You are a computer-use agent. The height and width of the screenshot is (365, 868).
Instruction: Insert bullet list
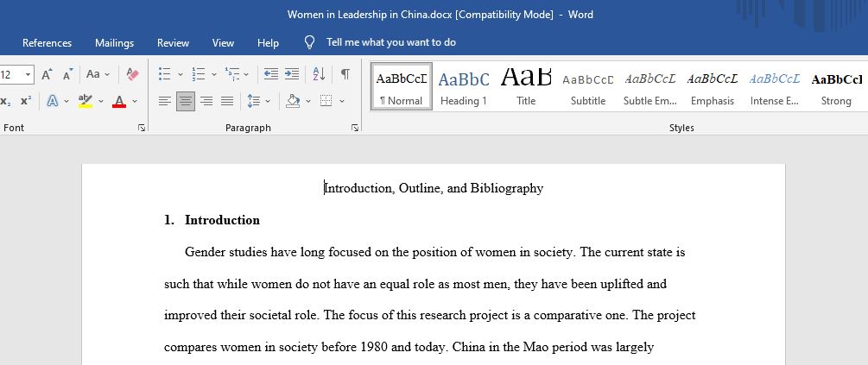(164, 74)
